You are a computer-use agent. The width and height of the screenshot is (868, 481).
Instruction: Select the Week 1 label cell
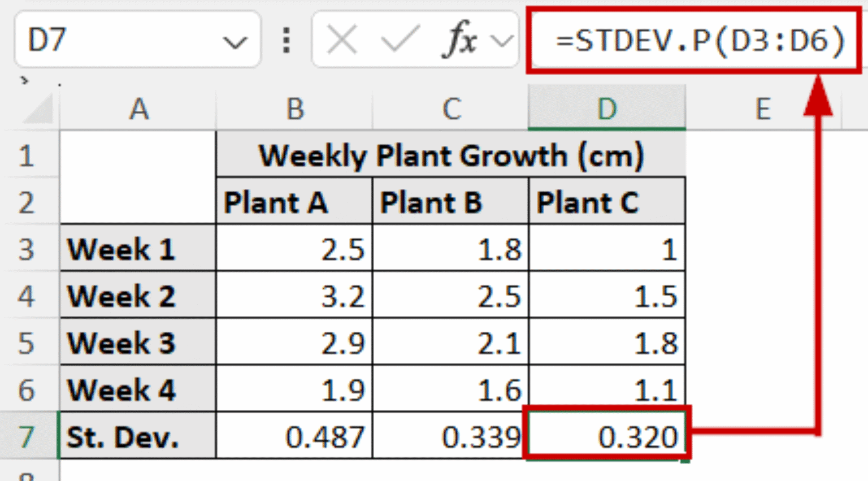(x=137, y=249)
